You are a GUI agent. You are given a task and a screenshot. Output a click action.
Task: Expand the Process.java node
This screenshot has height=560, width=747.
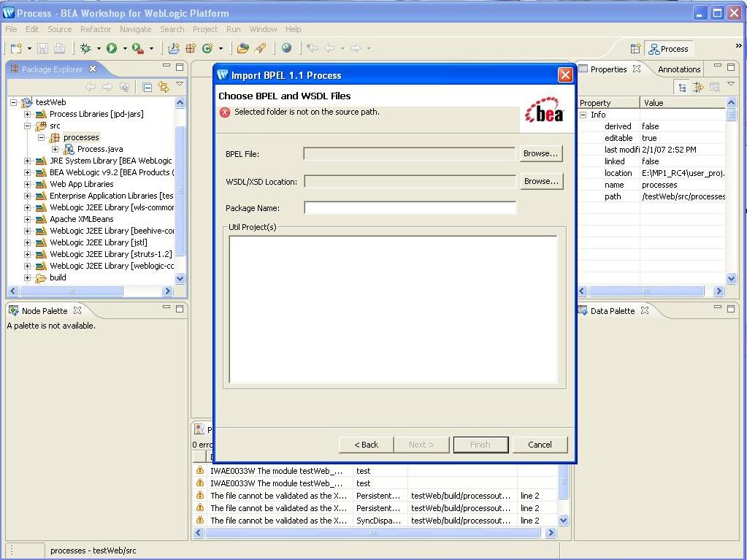(x=55, y=150)
